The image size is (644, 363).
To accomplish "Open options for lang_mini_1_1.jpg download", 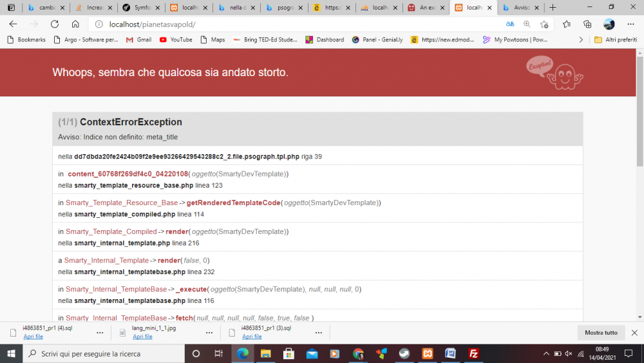I will 209,333.
